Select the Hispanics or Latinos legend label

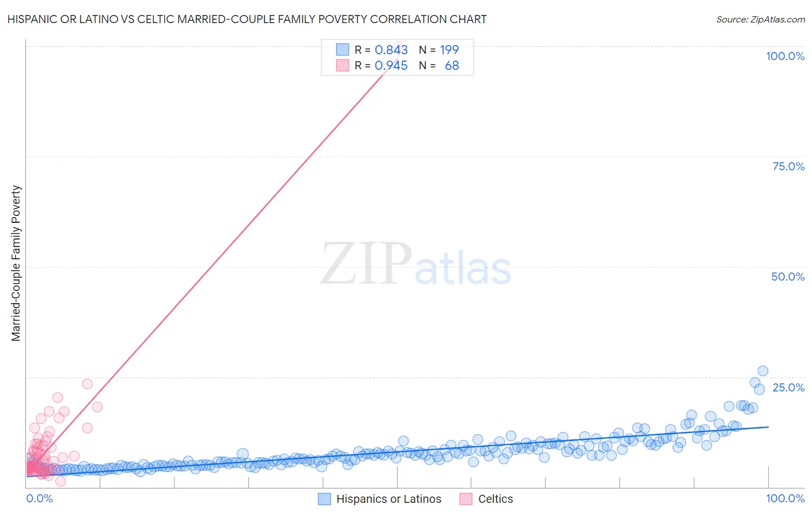pos(389,499)
